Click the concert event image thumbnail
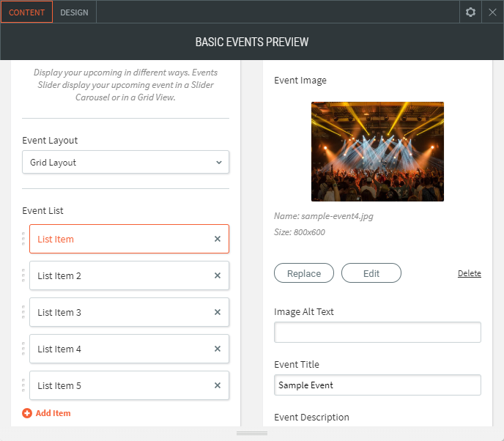The image size is (504, 441). (x=377, y=152)
